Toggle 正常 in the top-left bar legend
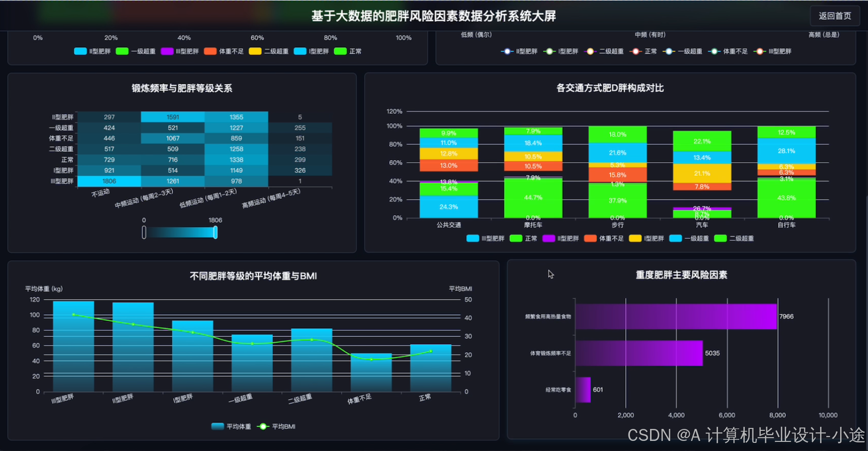868x451 pixels. (x=348, y=51)
